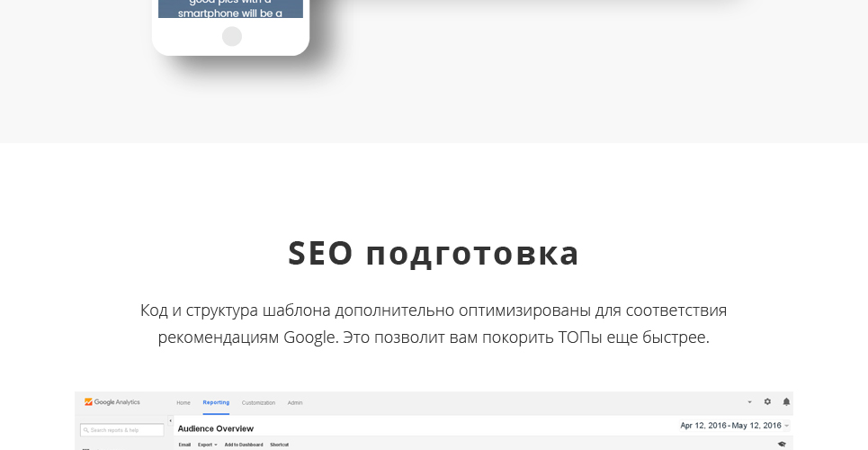This screenshot has height=450, width=868.
Task: Click the notifications bell icon
Action: (x=786, y=401)
